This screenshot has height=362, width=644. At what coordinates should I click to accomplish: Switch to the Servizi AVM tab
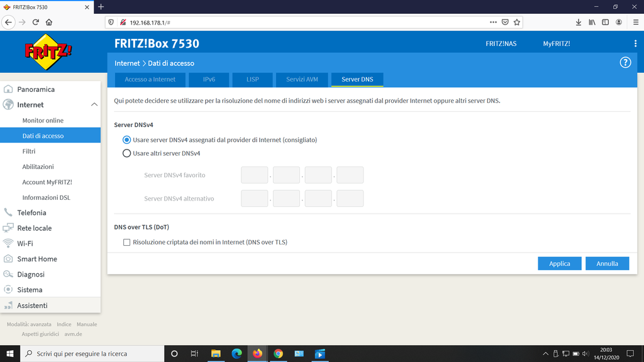(x=302, y=80)
